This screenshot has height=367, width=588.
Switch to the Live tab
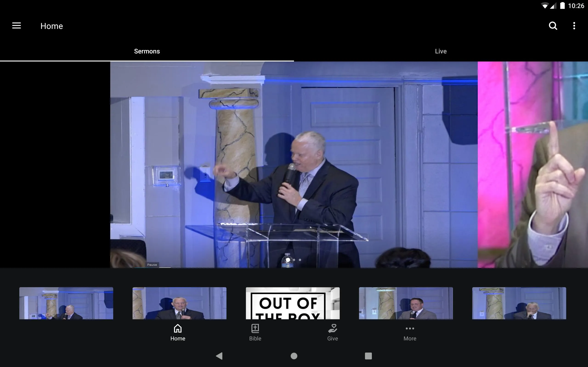441,51
